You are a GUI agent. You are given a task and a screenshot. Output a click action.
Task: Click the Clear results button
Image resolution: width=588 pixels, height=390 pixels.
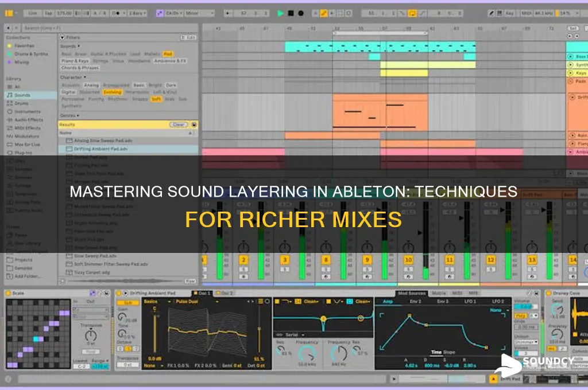click(179, 125)
